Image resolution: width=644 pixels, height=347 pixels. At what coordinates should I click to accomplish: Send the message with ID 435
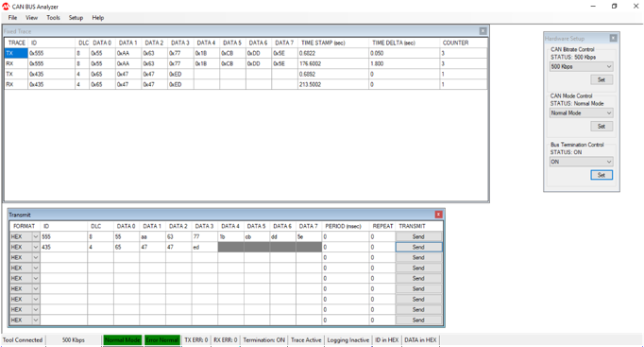pyautogui.click(x=418, y=247)
